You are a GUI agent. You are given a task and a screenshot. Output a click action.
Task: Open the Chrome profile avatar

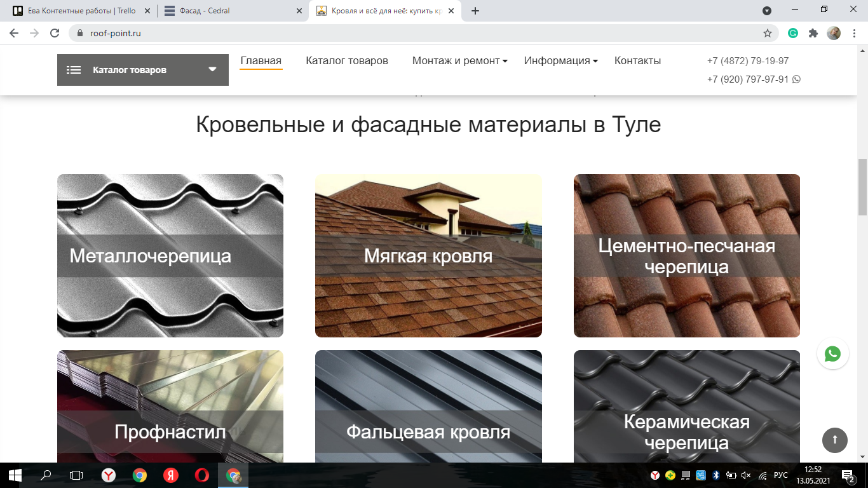[834, 33]
